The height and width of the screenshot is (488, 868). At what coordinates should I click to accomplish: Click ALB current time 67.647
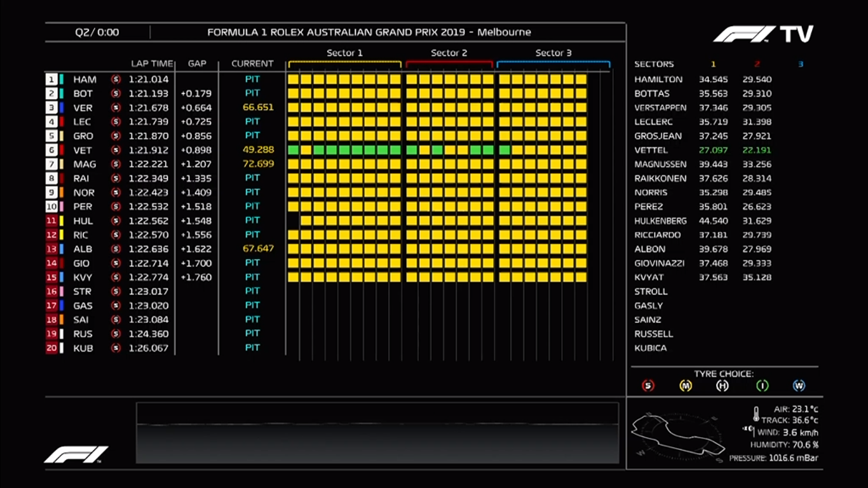(x=258, y=248)
